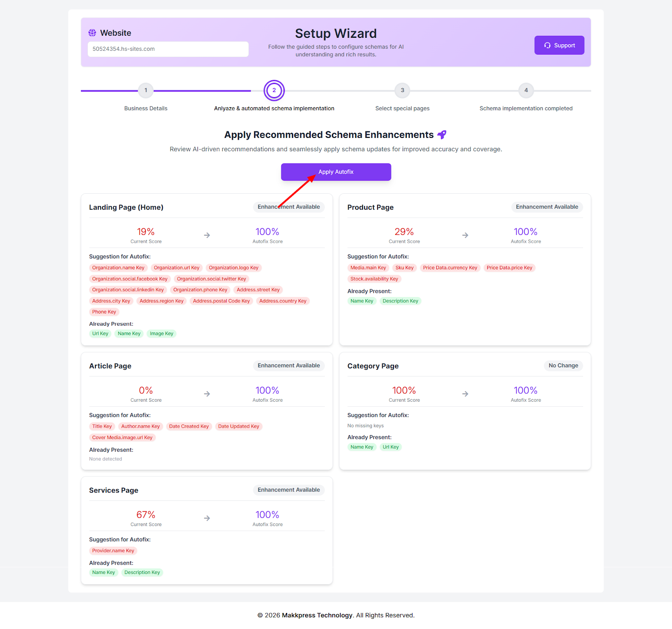Click the arrow icon in Product Page card

(465, 235)
